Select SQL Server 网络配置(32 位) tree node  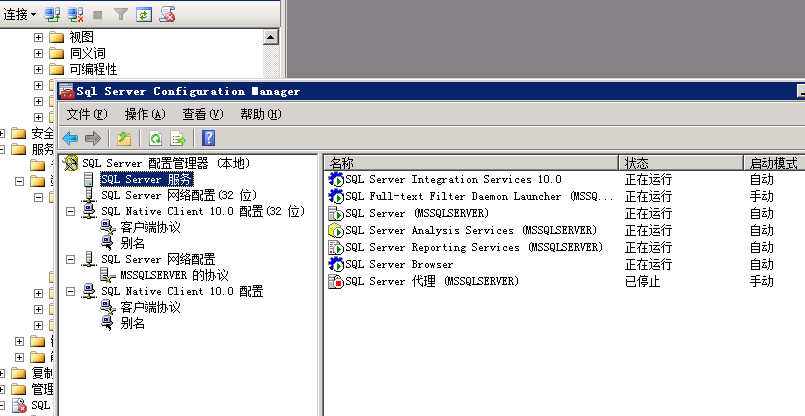(179, 195)
